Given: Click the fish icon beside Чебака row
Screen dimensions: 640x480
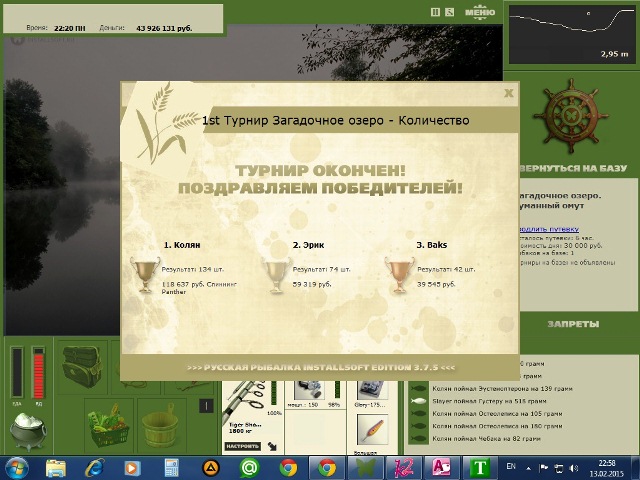Looking at the screenshot, I should point(419,439).
